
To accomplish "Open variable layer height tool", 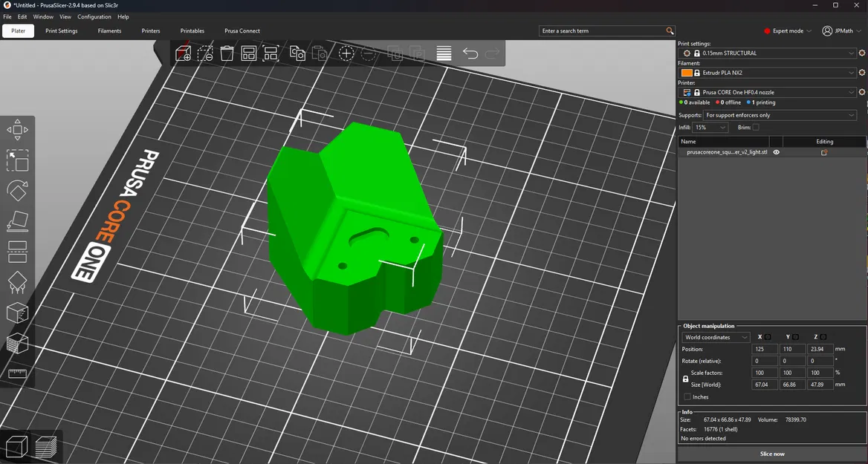I will tap(444, 53).
